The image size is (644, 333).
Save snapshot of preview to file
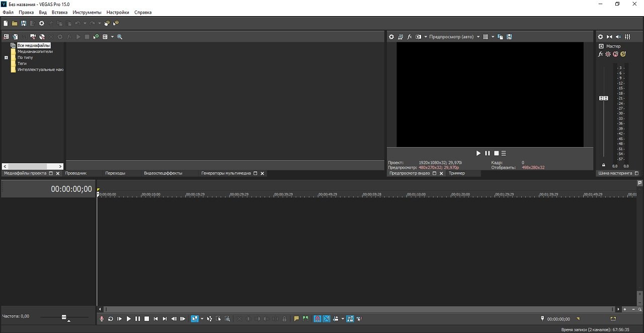[x=509, y=37]
